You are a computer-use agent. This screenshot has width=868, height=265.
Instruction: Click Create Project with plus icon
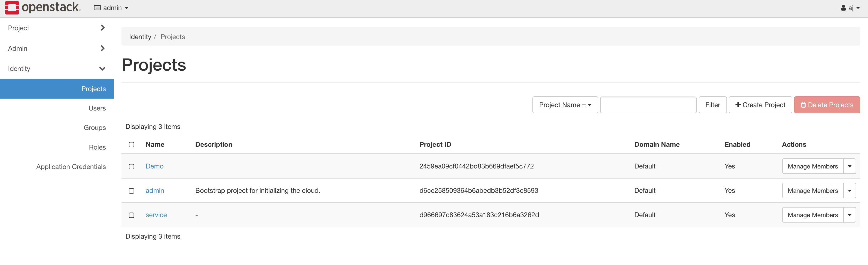point(760,105)
